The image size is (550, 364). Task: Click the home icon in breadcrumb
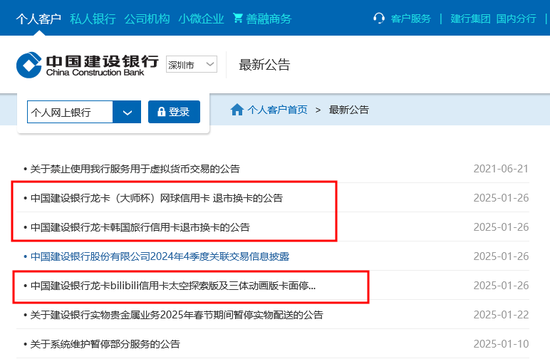(x=237, y=110)
